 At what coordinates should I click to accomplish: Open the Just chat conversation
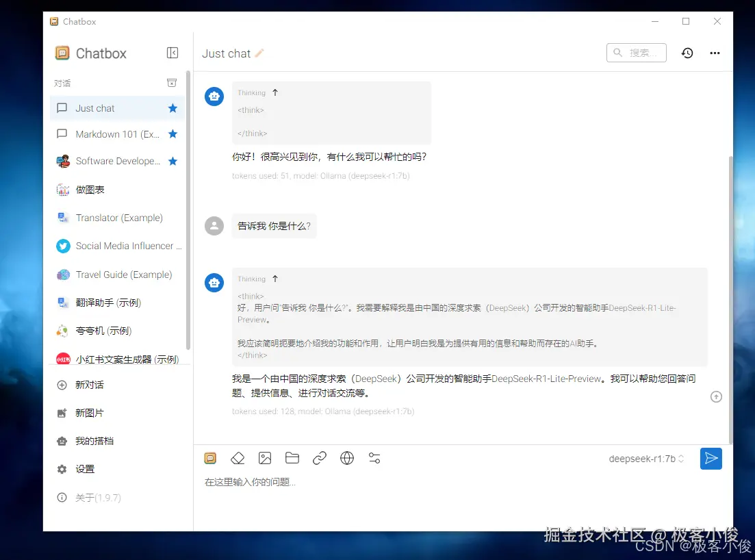(x=117, y=108)
